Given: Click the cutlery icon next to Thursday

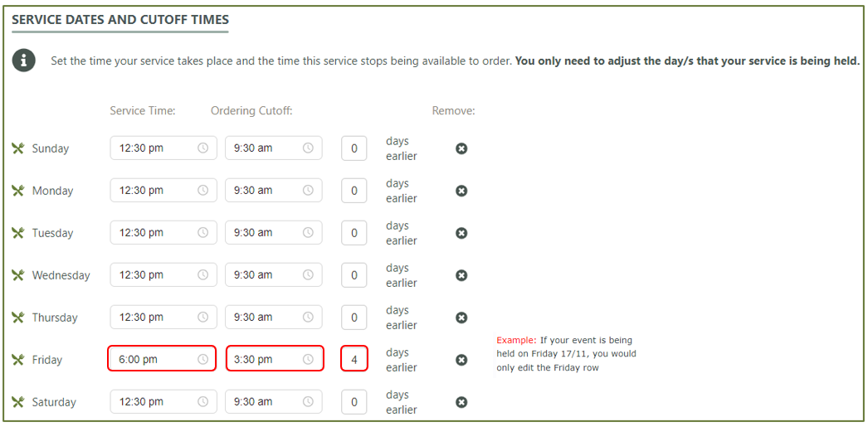Looking at the screenshot, I should (x=18, y=318).
